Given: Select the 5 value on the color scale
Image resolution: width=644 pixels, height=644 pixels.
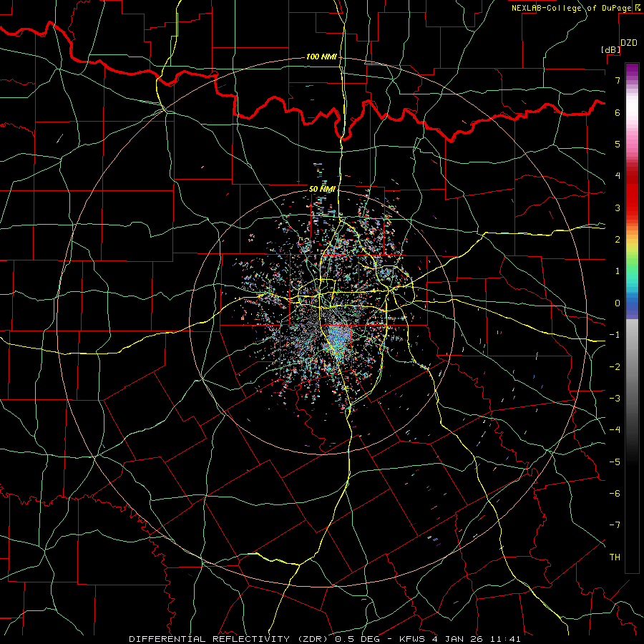Looking at the screenshot, I should 618,144.
